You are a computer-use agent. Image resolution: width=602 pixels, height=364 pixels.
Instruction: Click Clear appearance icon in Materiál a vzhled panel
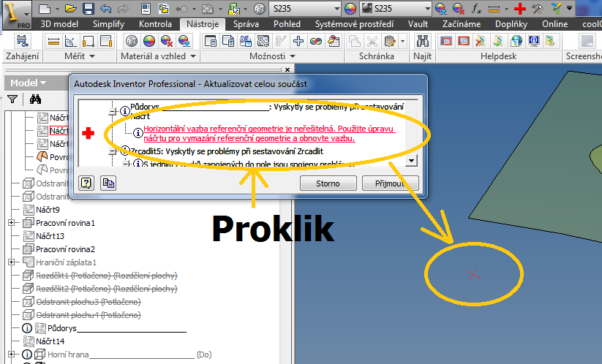pyautogui.click(x=167, y=41)
